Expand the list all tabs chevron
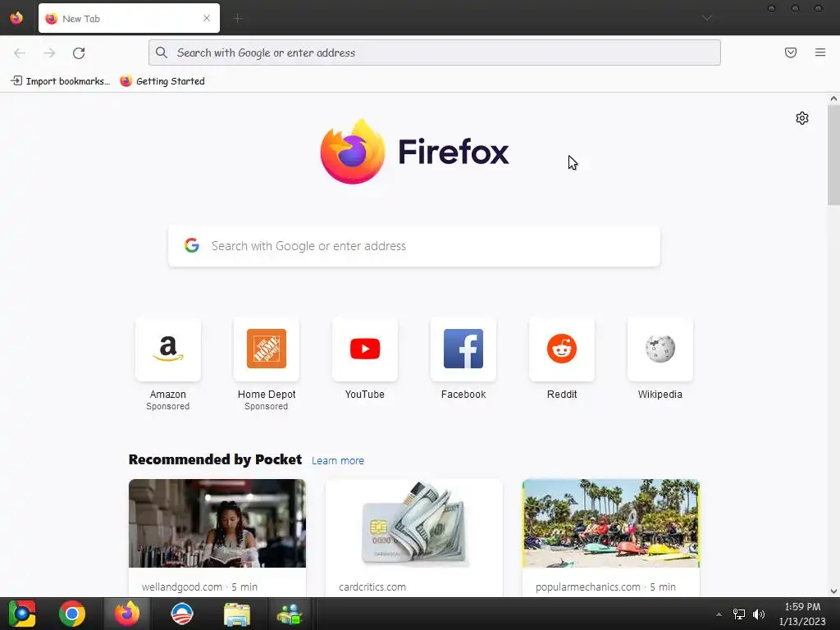 click(707, 18)
